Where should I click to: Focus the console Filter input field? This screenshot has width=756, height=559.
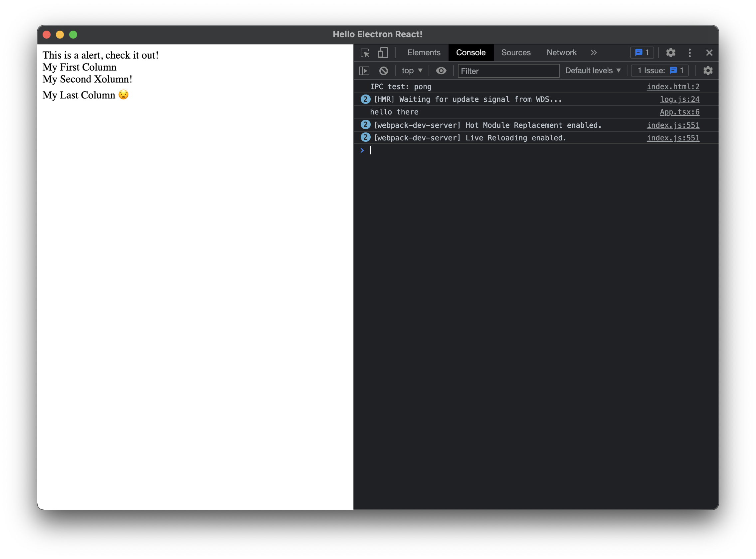tap(508, 71)
